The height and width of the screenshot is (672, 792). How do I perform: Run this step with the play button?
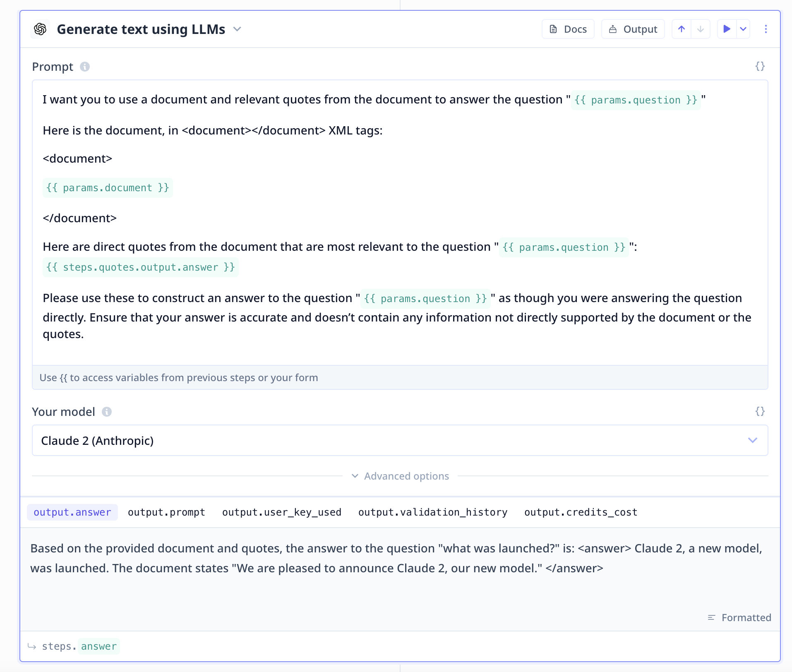(727, 29)
